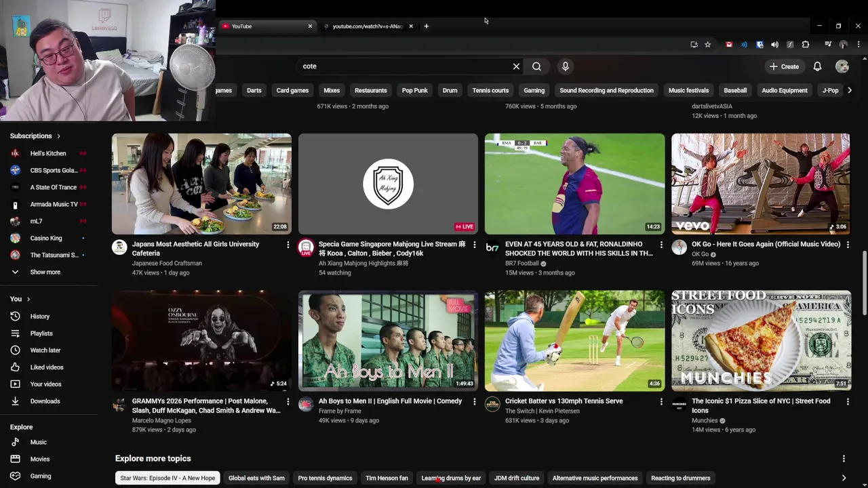Close the youtube.com/watch browser tab
This screenshot has width=868, height=488.
tap(410, 26)
